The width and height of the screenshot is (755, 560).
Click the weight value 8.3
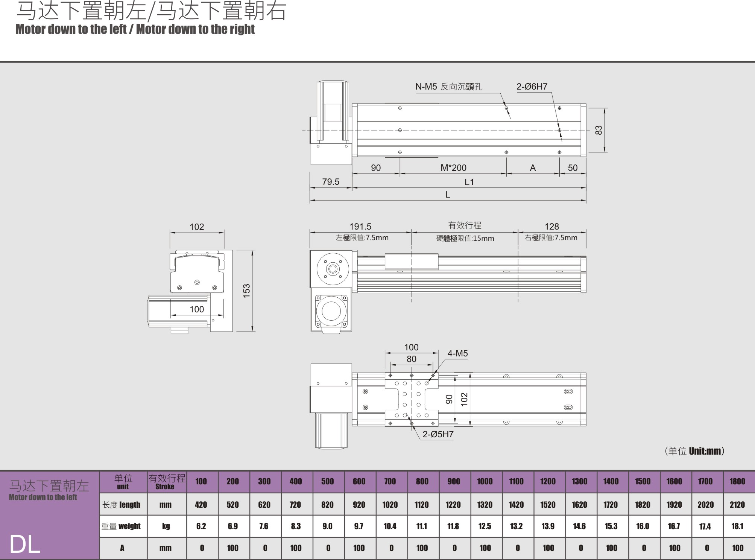click(296, 526)
